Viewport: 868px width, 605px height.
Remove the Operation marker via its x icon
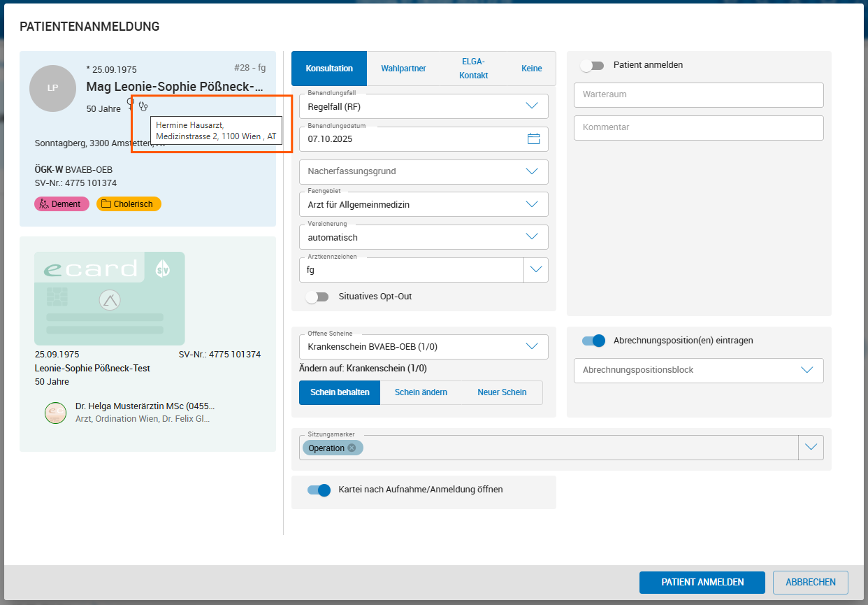[352, 448]
